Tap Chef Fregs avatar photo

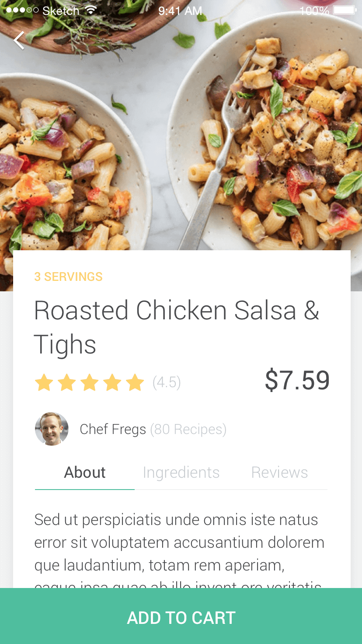pyautogui.click(x=52, y=429)
